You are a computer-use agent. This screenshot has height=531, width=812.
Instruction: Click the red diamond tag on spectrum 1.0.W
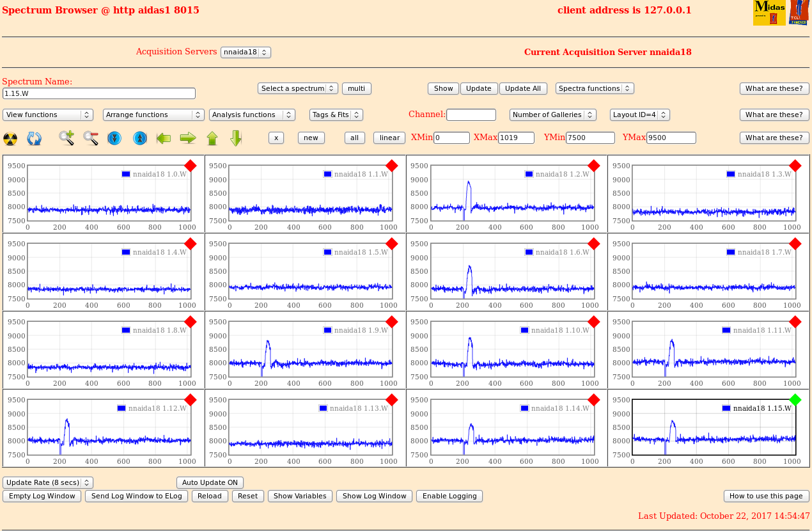click(x=190, y=166)
